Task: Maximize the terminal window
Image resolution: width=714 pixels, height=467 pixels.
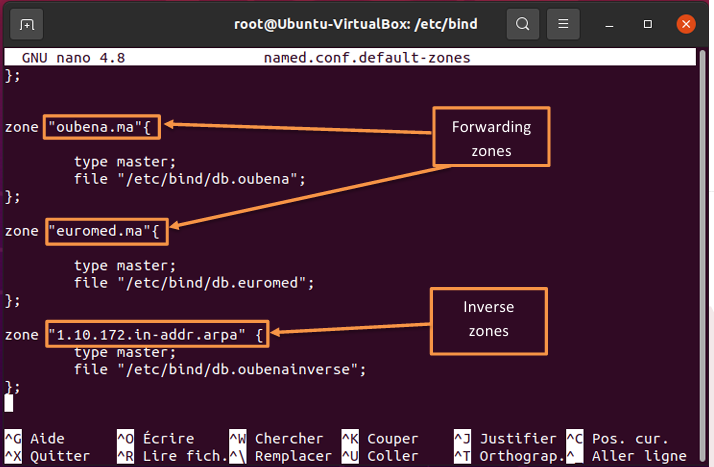Action: point(650,23)
